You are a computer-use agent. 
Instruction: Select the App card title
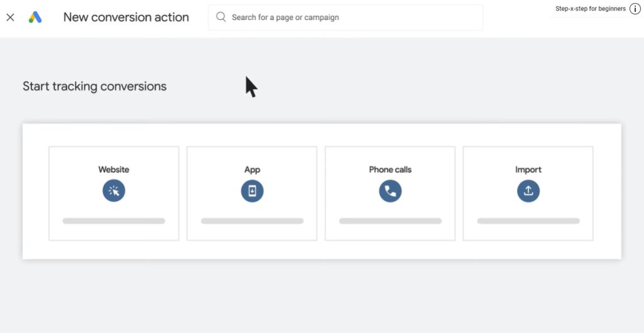click(x=252, y=170)
